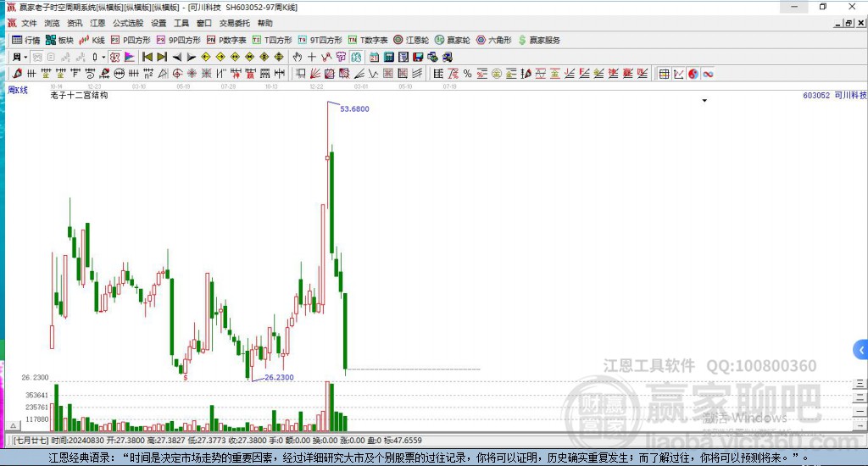Viewport: 868px width, 466px height.
Task: Click the red-blue yin-yang icon
Action: click(693, 74)
